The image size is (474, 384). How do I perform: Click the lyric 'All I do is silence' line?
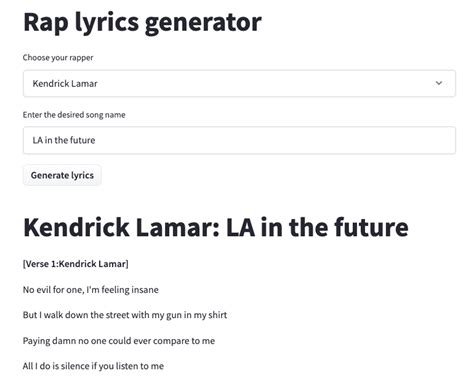click(93, 366)
